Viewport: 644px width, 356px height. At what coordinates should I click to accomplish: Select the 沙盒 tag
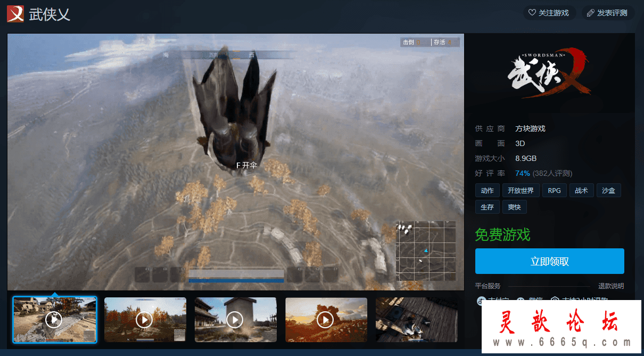(608, 191)
